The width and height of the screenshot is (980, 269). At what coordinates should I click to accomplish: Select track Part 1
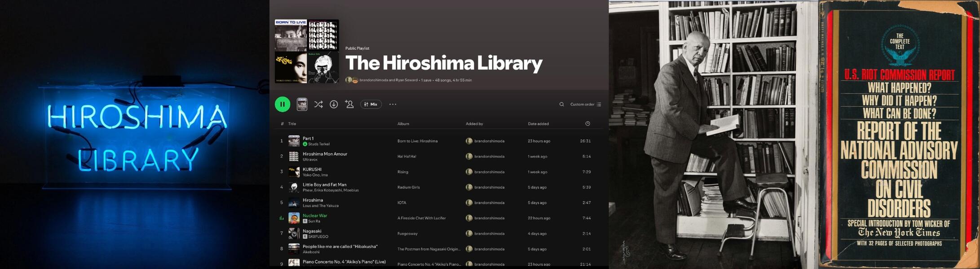point(308,139)
